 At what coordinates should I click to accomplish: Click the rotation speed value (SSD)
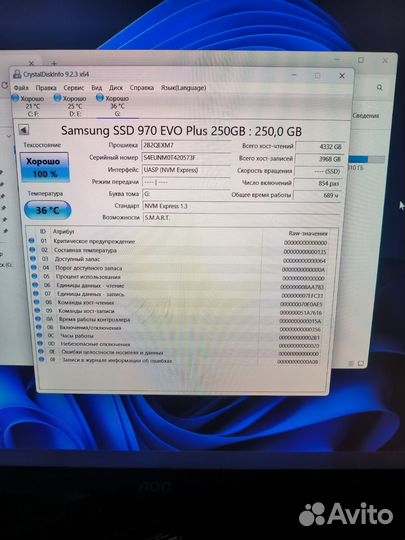pos(319,171)
